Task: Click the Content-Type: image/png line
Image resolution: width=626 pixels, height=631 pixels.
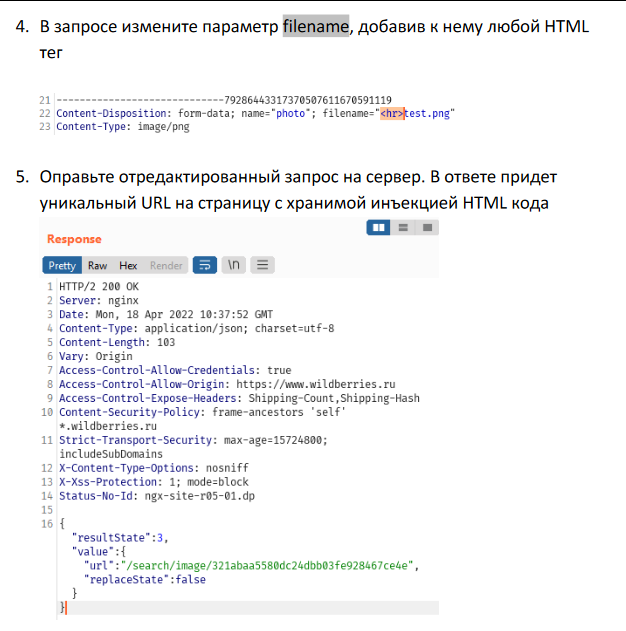Action: coord(123,127)
